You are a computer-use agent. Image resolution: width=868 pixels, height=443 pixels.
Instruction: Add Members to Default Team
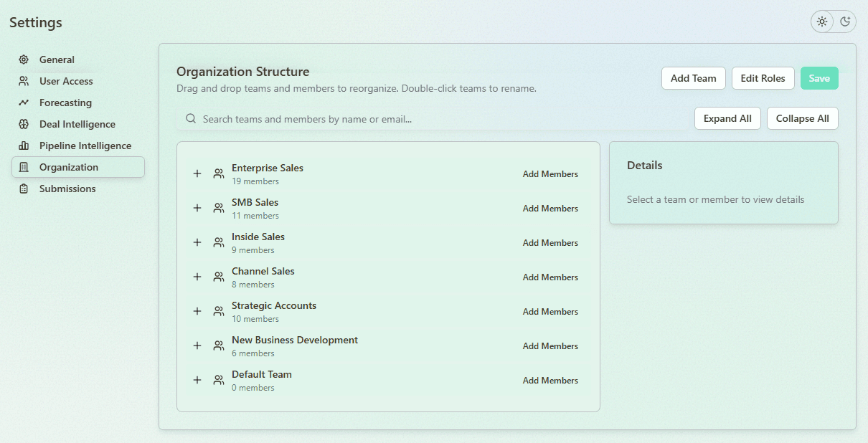tap(550, 380)
